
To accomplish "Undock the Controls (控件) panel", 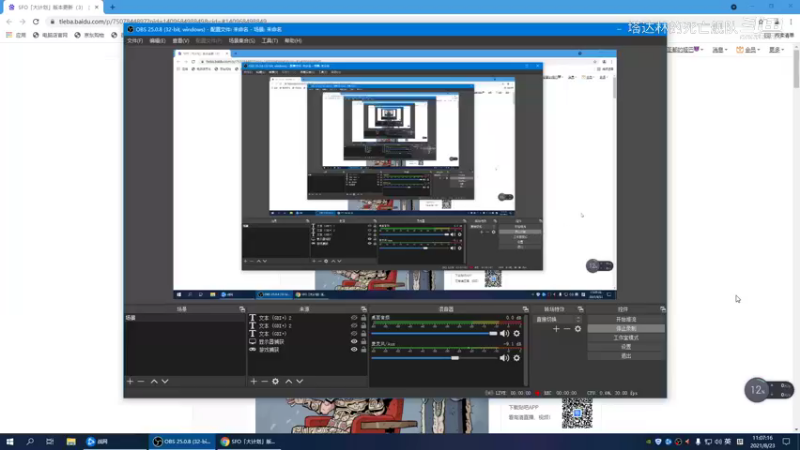I will tap(662, 309).
